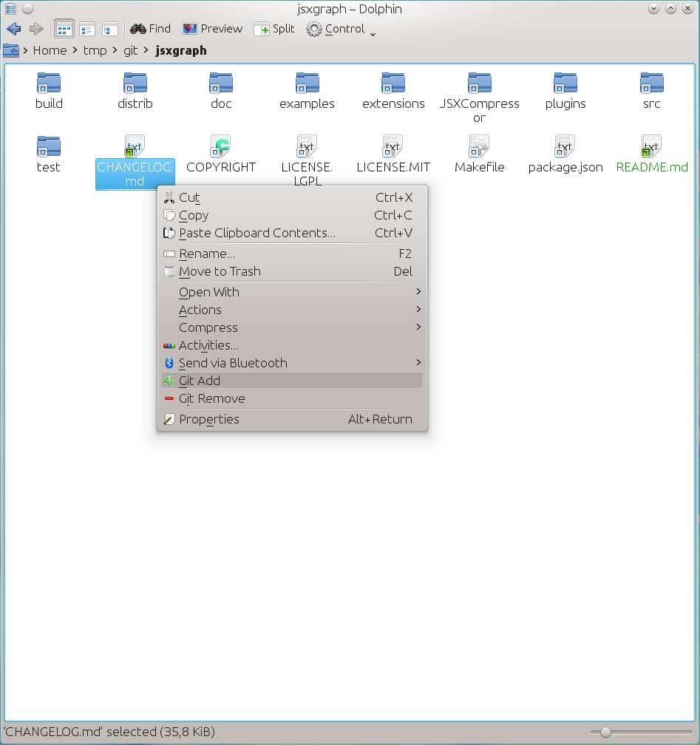700x745 pixels.
Task: Choose Move to Trash menu entry
Action: [x=292, y=271]
